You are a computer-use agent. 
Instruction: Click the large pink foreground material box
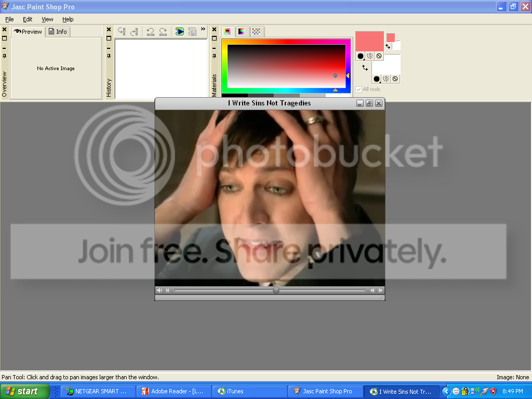[369, 42]
